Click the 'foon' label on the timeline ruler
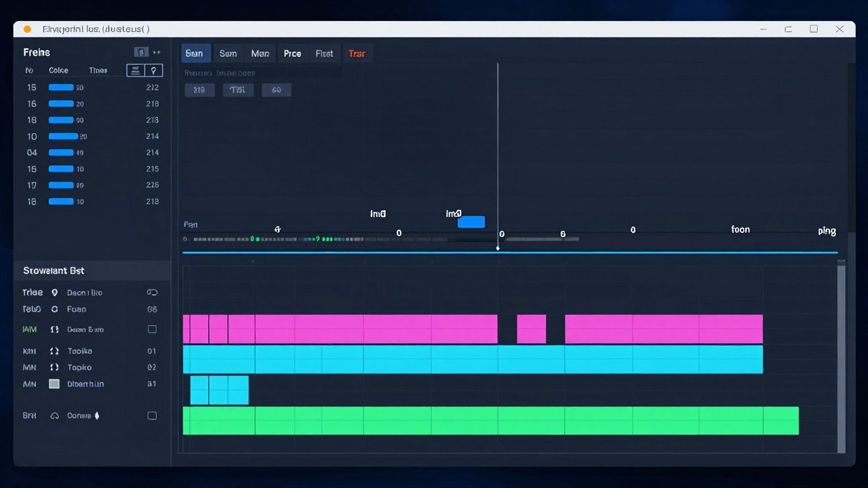The width and height of the screenshot is (868, 488). coord(741,230)
